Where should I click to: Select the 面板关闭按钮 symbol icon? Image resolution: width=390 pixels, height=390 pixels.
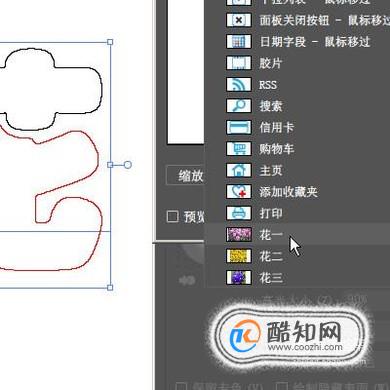pyautogui.click(x=239, y=20)
